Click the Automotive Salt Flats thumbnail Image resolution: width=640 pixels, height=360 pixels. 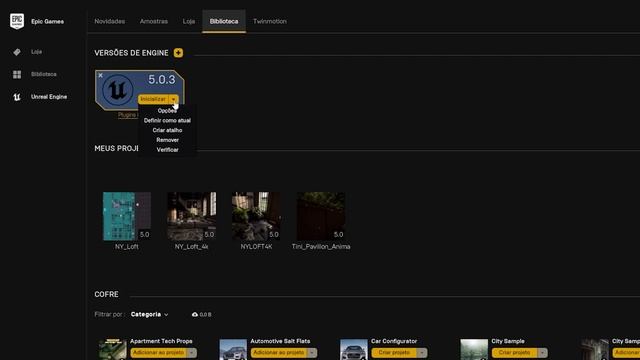[x=233, y=349]
